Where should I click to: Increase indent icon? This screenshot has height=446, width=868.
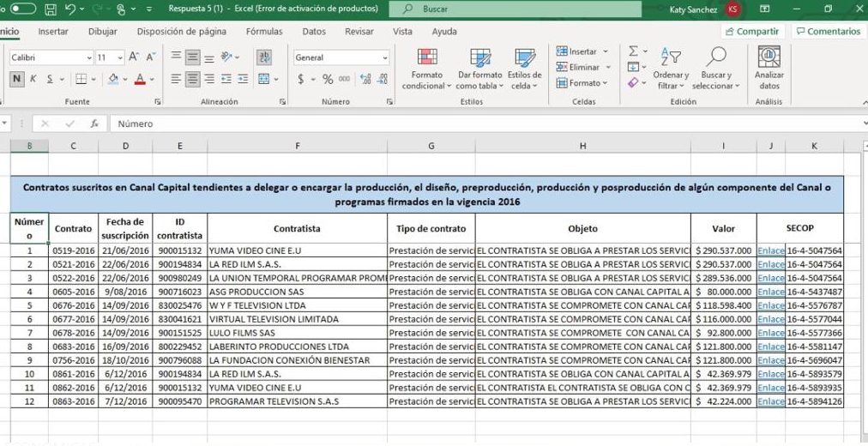pos(243,79)
